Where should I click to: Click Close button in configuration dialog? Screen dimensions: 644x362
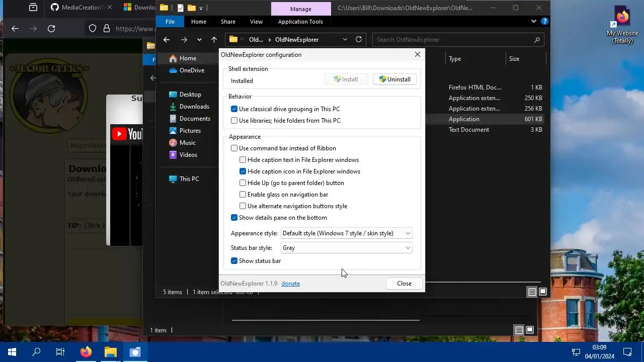[405, 284]
